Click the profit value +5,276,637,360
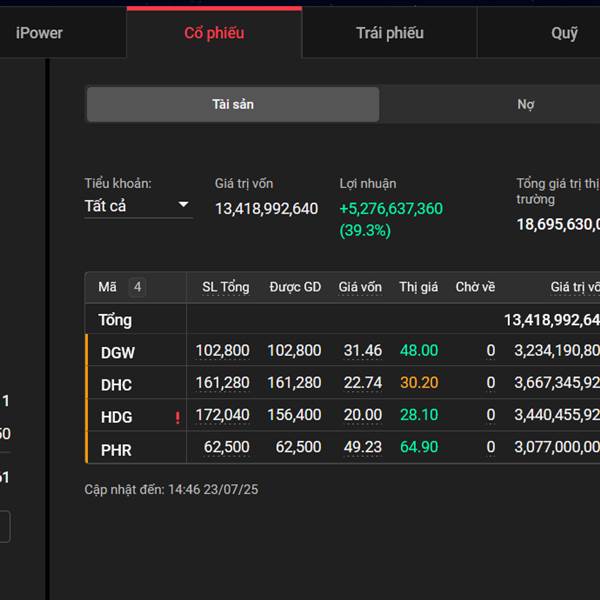The height and width of the screenshot is (600, 600). [x=391, y=209]
